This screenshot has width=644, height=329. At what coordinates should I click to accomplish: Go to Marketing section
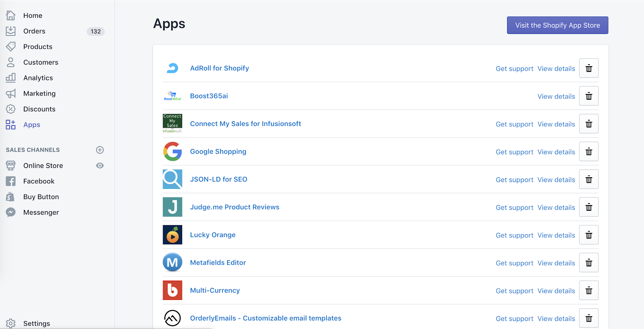(x=40, y=93)
